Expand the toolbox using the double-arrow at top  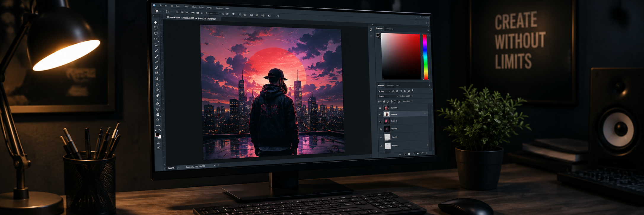[153, 15]
